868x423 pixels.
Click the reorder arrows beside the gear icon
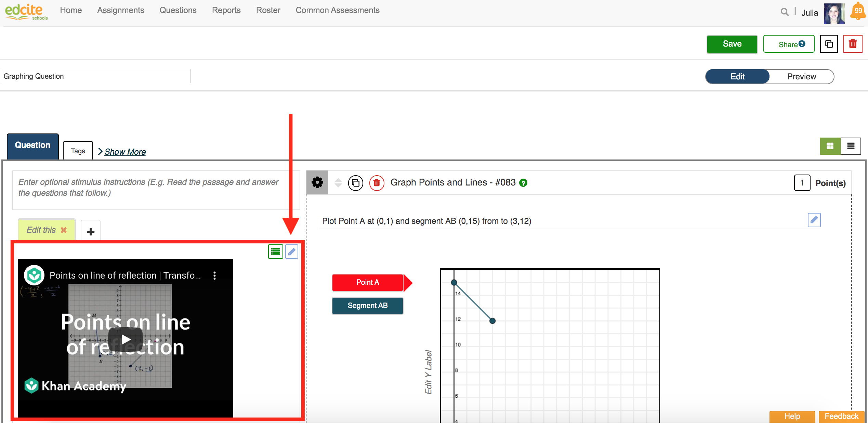click(x=338, y=183)
